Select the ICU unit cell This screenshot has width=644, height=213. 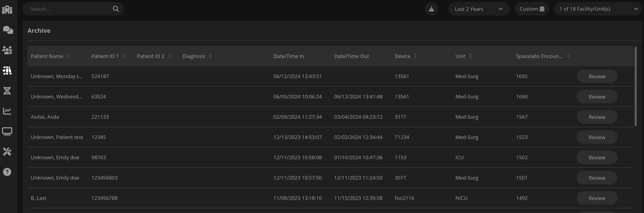click(459, 157)
